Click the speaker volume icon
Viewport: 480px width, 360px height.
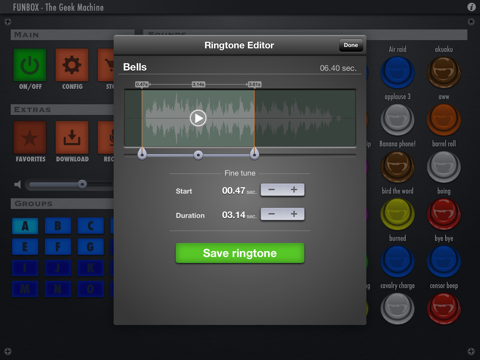[18, 184]
